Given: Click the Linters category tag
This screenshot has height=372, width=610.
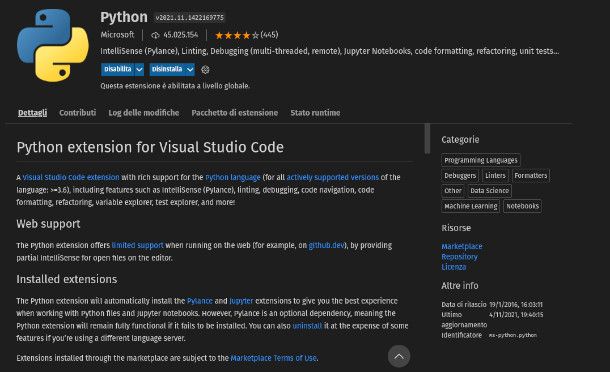Looking at the screenshot, I should pyautogui.click(x=495, y=175).
